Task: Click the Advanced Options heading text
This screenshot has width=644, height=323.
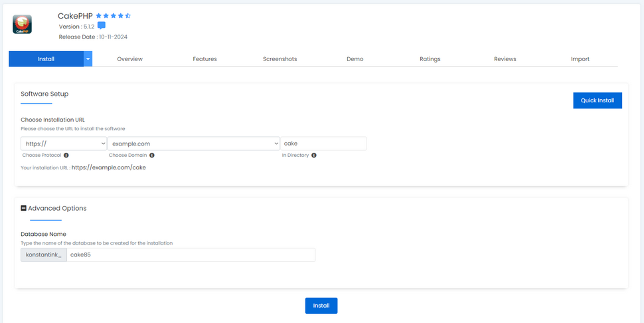Action: (58, 208)
